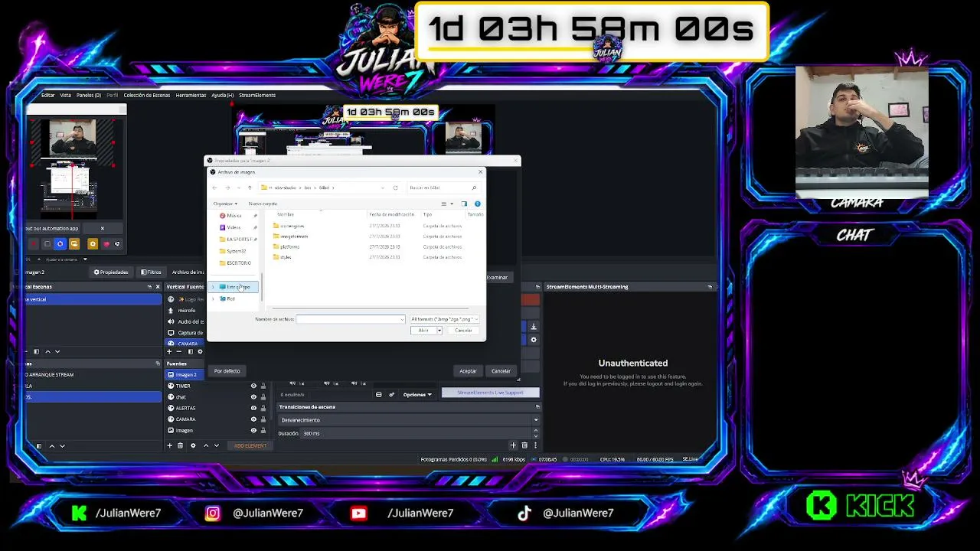The width and height of the screenshot is (980, 551).
Task: Toggle the preview pane in file dialog
Action: coord(464,204)
